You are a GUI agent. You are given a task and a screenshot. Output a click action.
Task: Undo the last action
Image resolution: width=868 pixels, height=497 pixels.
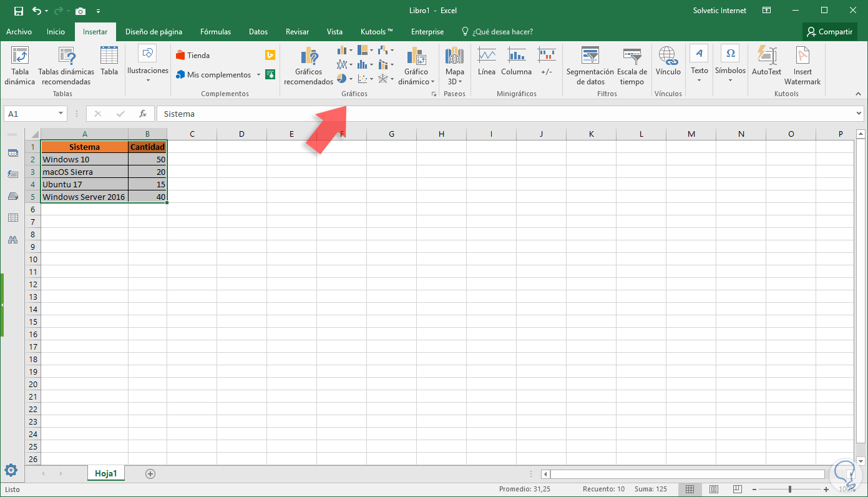pos(37,11)
